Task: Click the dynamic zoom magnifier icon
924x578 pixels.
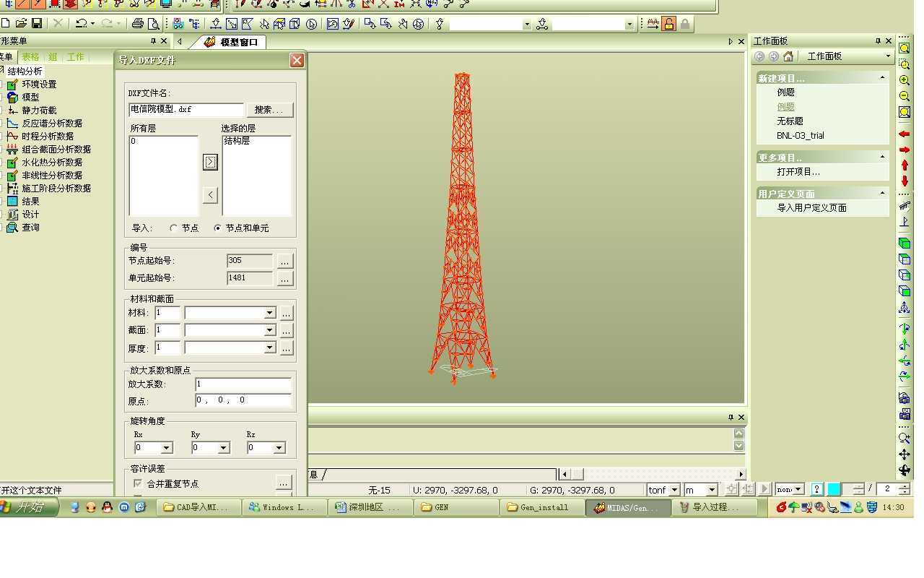Action: pos(905,438)
